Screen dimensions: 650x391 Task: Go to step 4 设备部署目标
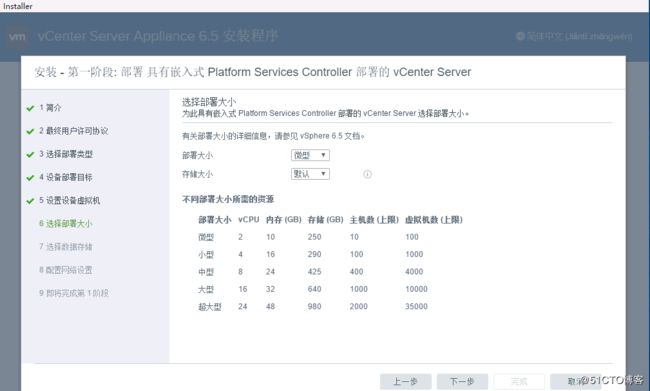pyautogui.click(x=66, y=177)
